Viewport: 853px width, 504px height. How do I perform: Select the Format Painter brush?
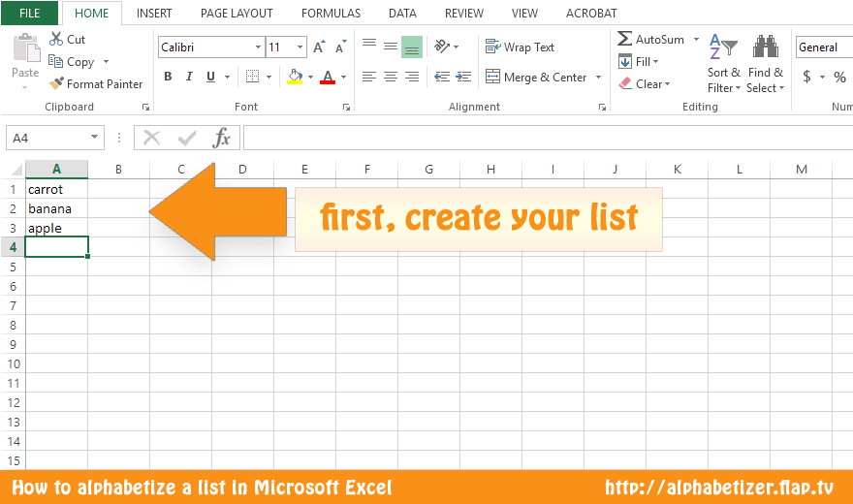(56, 83)
